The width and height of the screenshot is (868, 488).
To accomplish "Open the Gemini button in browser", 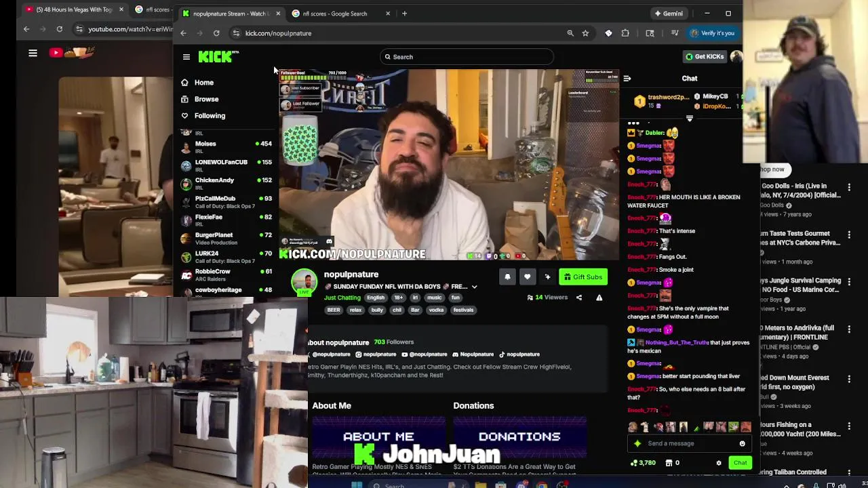I will click(668, 14).
